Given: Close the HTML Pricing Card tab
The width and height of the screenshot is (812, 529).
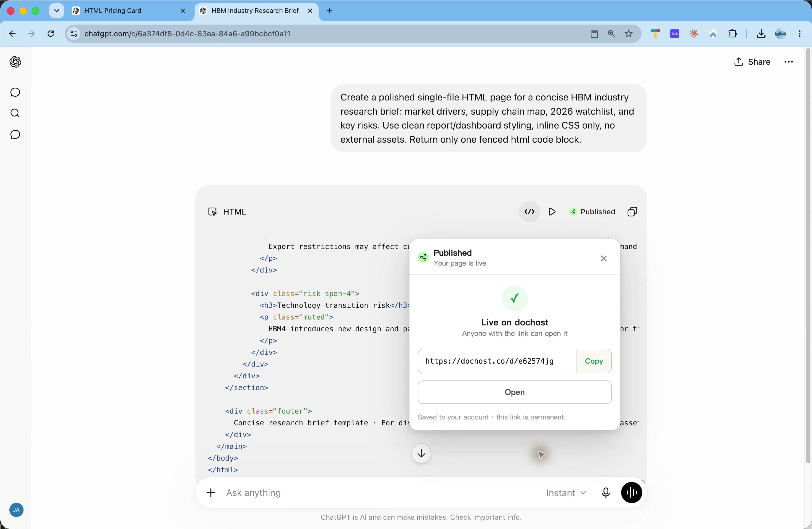Looking at the screenshot, I should (x=183, y=11).
